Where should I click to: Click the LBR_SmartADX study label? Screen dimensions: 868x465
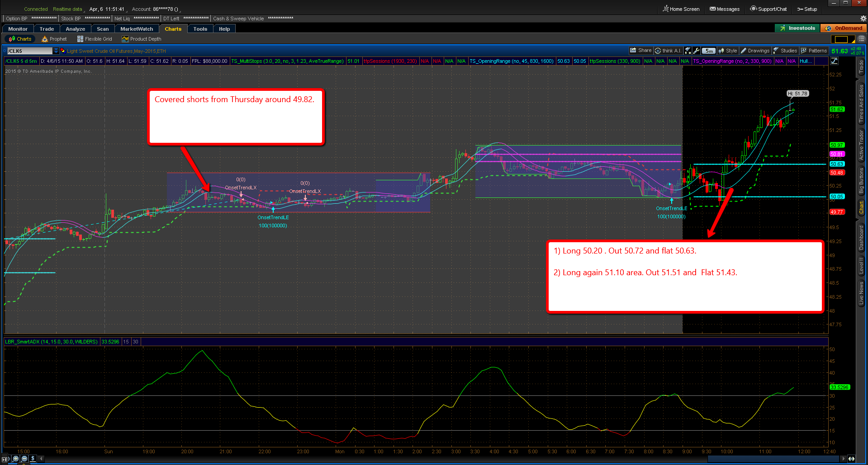51,342
